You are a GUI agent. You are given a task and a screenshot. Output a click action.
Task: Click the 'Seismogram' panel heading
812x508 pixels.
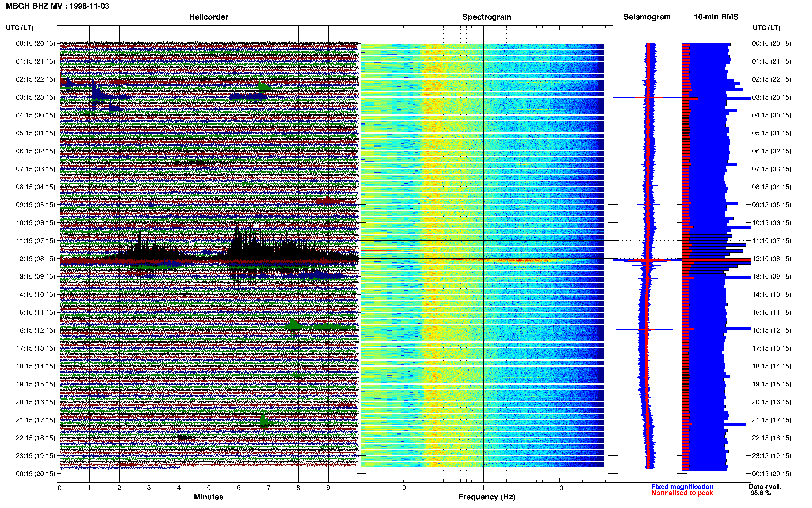click(x=647, y=17)
